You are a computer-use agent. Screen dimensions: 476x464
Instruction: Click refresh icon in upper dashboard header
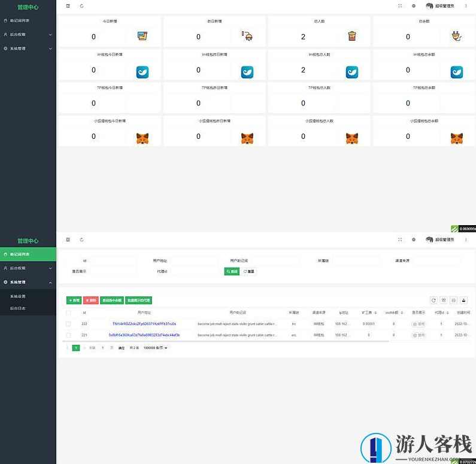tap(81, 6)
